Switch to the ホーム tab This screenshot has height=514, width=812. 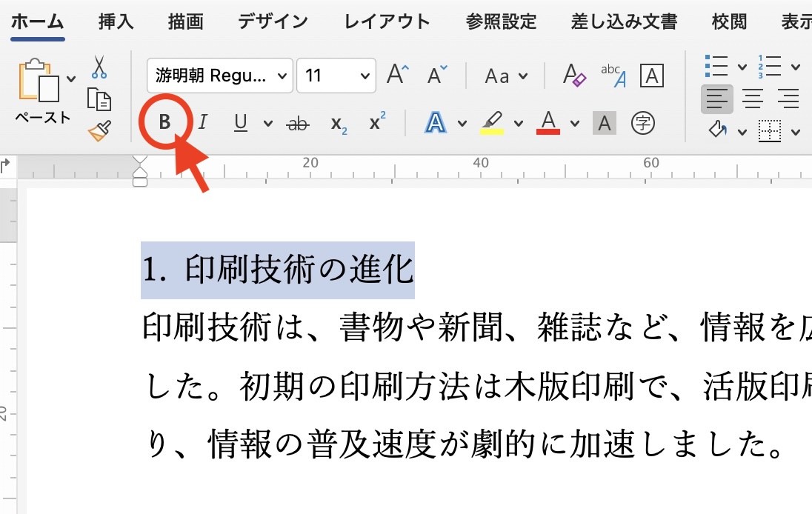37,21
